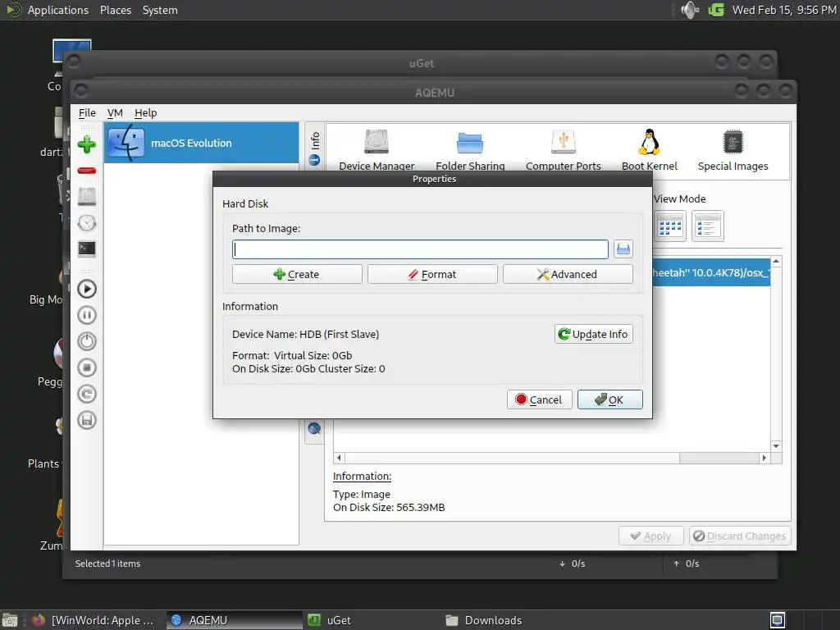Click the Create button

pos(297,274)
